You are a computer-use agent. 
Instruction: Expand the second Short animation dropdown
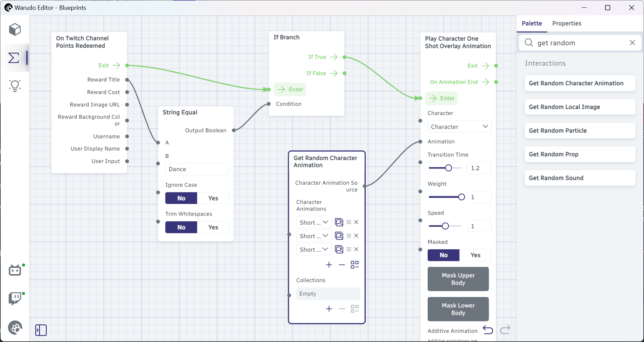point(314,236)
